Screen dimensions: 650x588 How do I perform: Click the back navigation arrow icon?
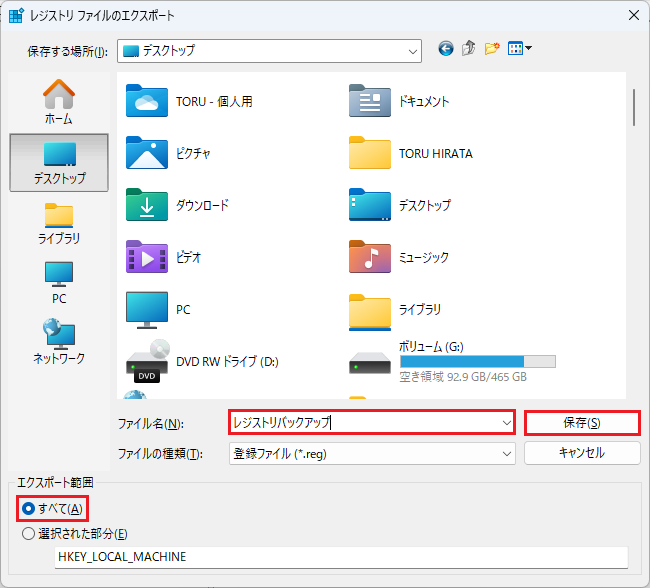coord(446,49)
